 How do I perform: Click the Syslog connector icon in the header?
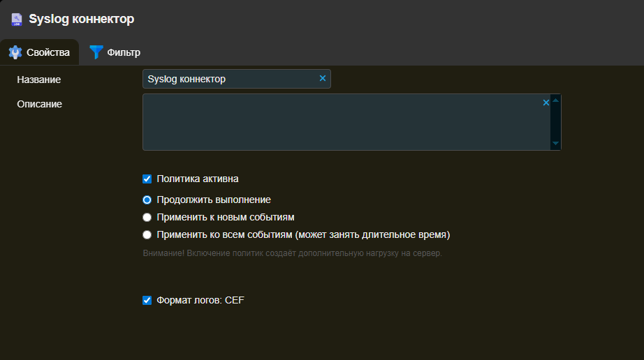(17, 19)
